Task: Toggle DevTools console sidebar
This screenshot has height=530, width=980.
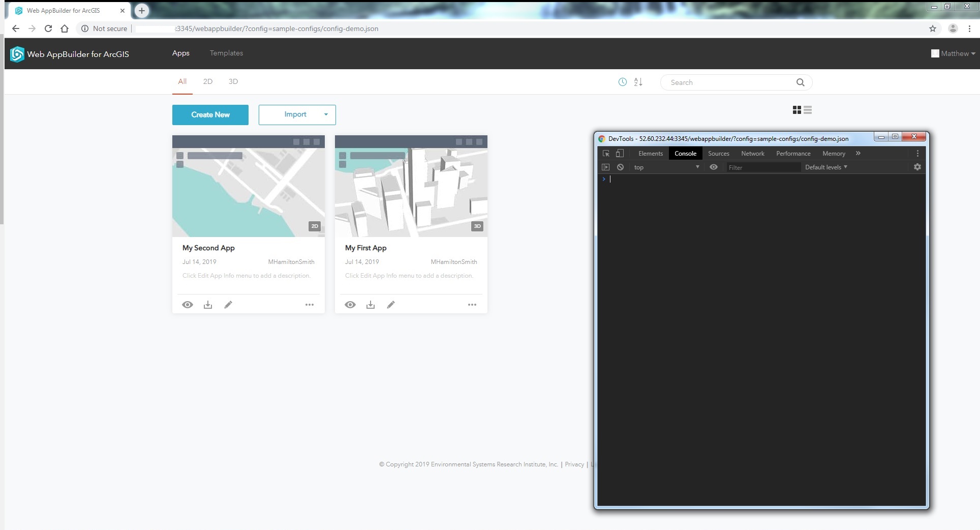Action: click(x=605, y=167)
